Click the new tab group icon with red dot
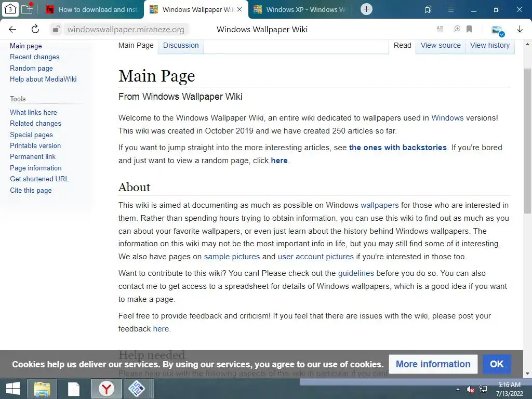This screenshot has height=399, width=532. point(27,8)
